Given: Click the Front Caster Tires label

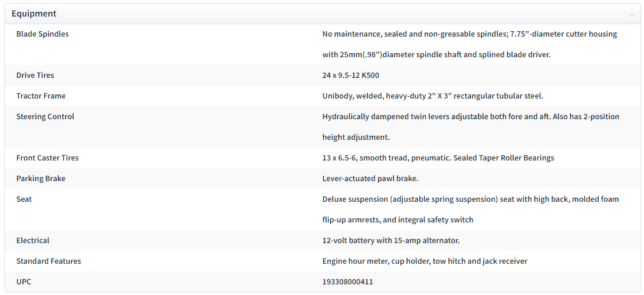Looking at the screenshot, I should point(47,158).
